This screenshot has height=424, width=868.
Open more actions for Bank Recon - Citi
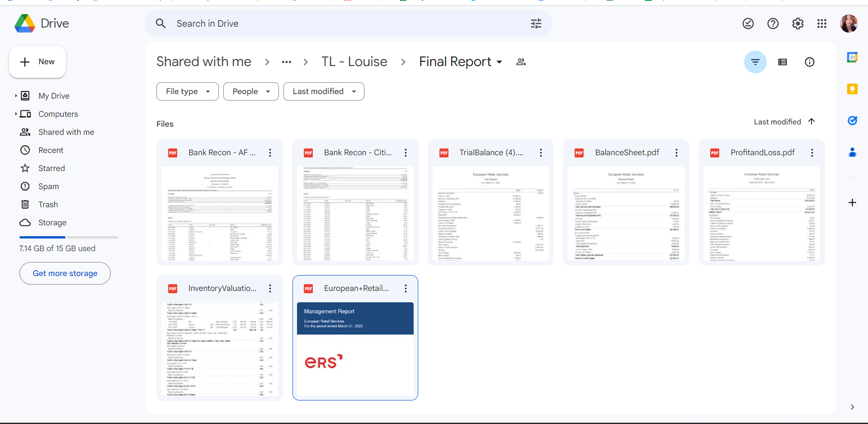(x=406, y=153)
